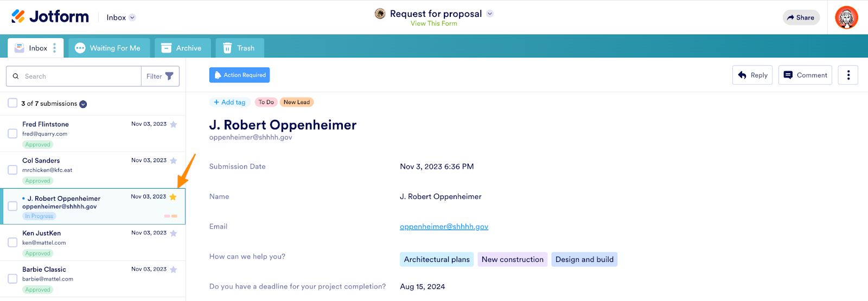Viewport: 868px width, 301px height.
Task: Check the Col Sanders submission checkbox
Action: coord(12,170)
